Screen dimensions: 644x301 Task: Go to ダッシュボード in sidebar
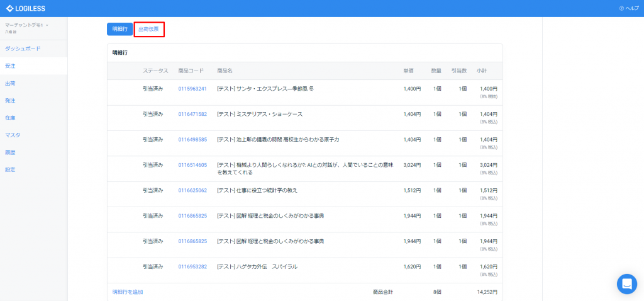click(x=23, y=48)
